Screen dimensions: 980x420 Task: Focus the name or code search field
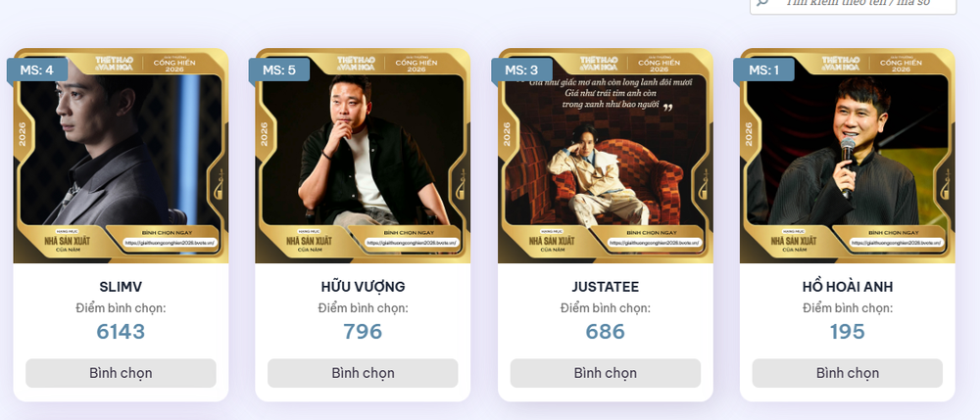(x=854, y=4)
